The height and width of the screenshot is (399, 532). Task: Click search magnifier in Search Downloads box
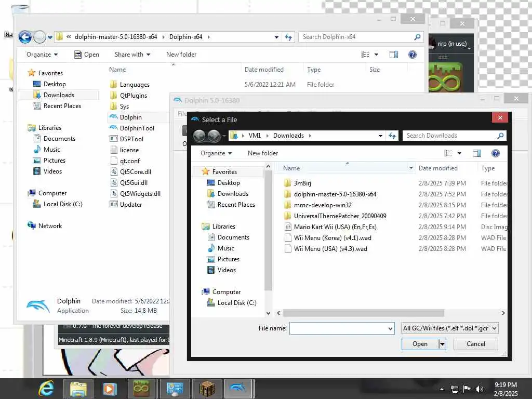(x=500, y=136)
